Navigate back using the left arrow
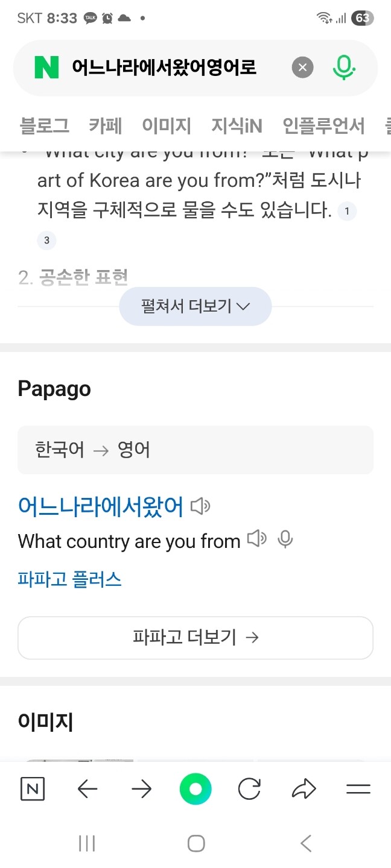This screenshot has height=868, width=391. coord(86,788)
